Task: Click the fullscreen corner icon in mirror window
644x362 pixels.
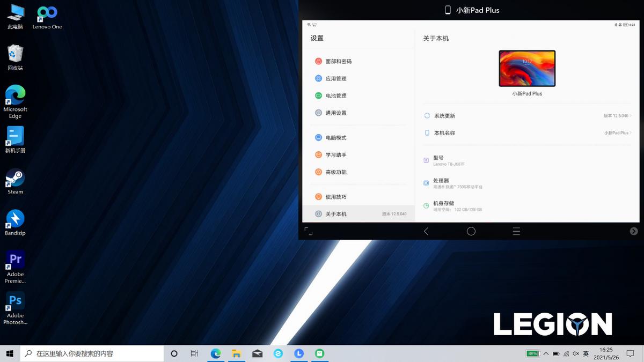Action: 308,231
